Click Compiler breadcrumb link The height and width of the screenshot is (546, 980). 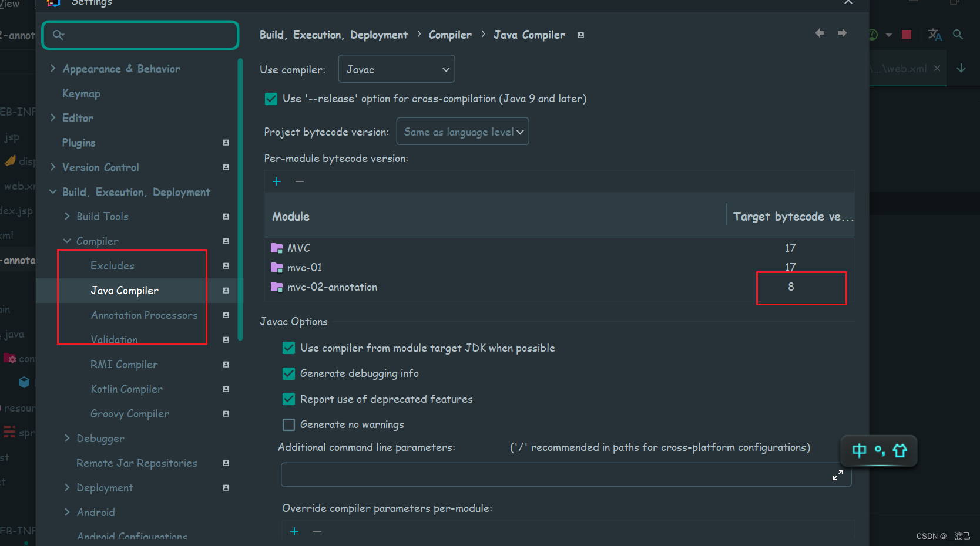(450, 35)
